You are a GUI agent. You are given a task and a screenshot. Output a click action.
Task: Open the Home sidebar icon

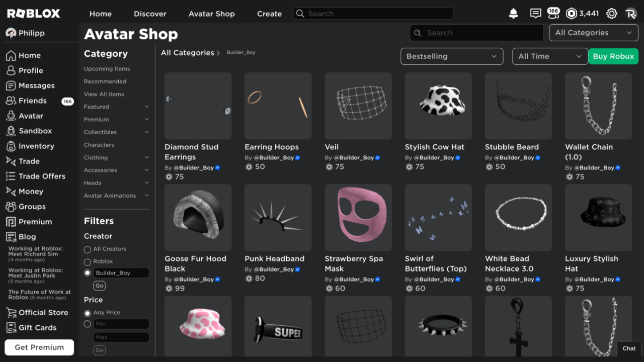pos(11,55)
